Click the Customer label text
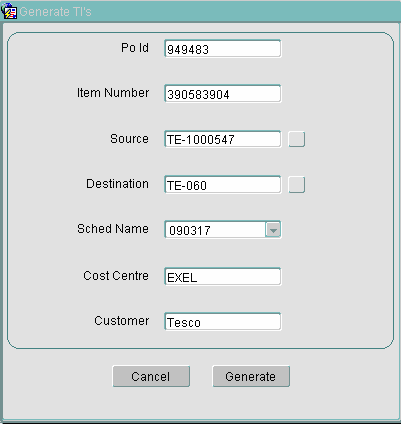 121,321
